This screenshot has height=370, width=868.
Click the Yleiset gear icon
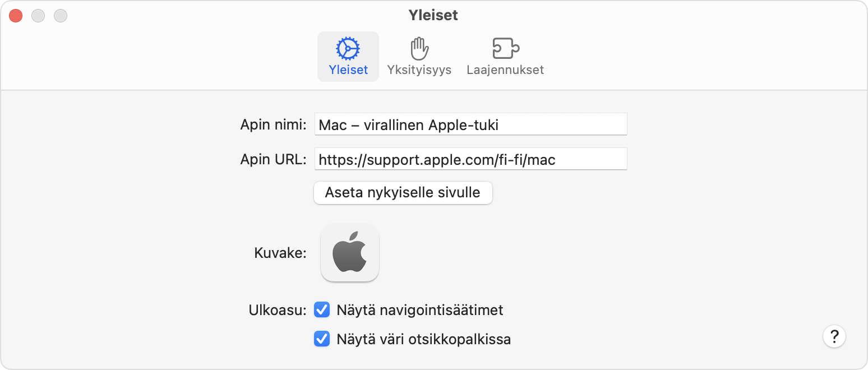point(348,49)
